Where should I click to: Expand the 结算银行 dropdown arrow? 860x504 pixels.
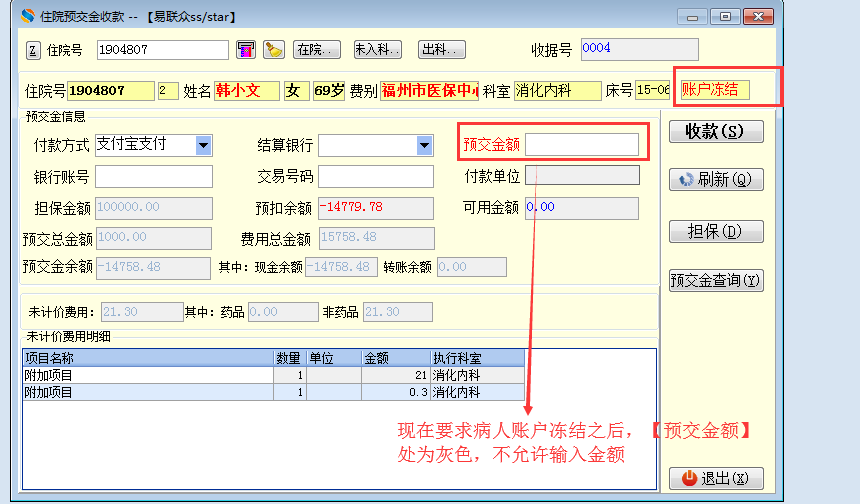click(x=425, y=145)
